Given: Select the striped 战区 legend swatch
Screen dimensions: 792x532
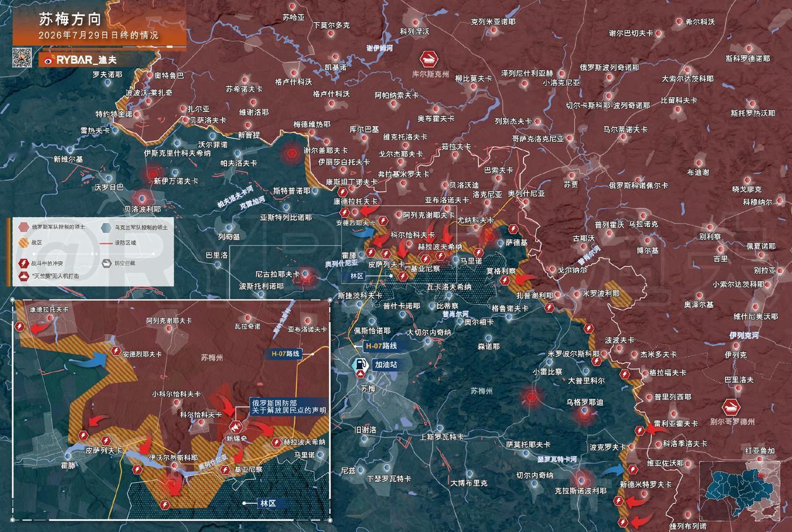Looking at the screenshot, I should coord(24,243).
